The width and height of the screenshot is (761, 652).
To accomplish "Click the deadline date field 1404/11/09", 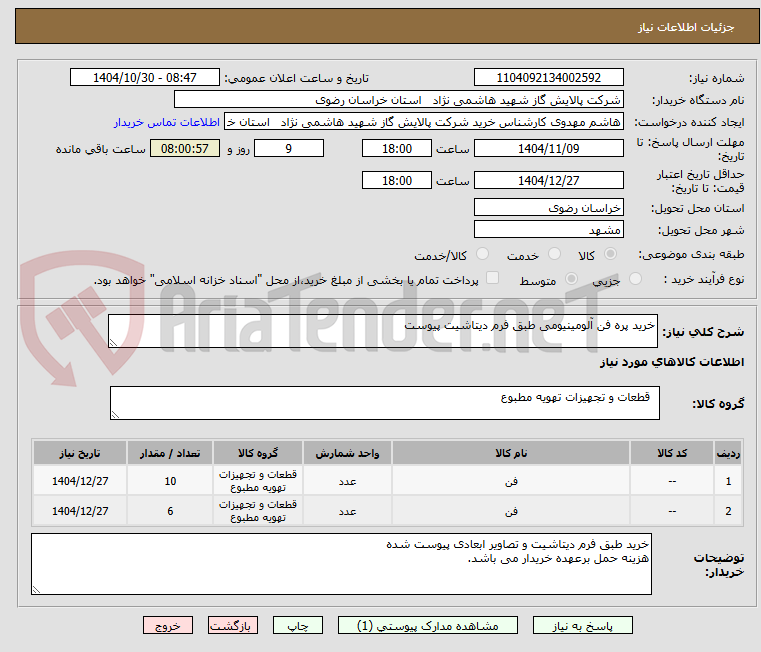I will pyautogui.click(x=548, y=148).
